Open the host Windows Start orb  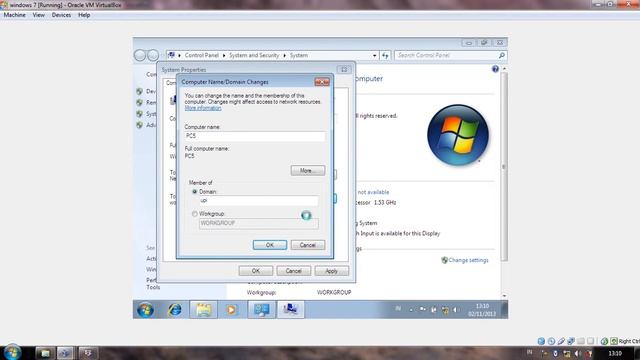coord(12,352)
